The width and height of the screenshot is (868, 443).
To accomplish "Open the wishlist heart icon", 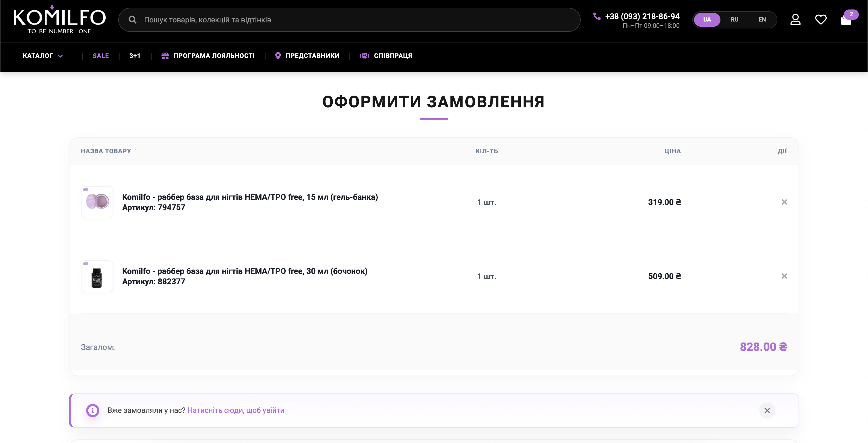I will pyautogui.click(x=821, y=20).
